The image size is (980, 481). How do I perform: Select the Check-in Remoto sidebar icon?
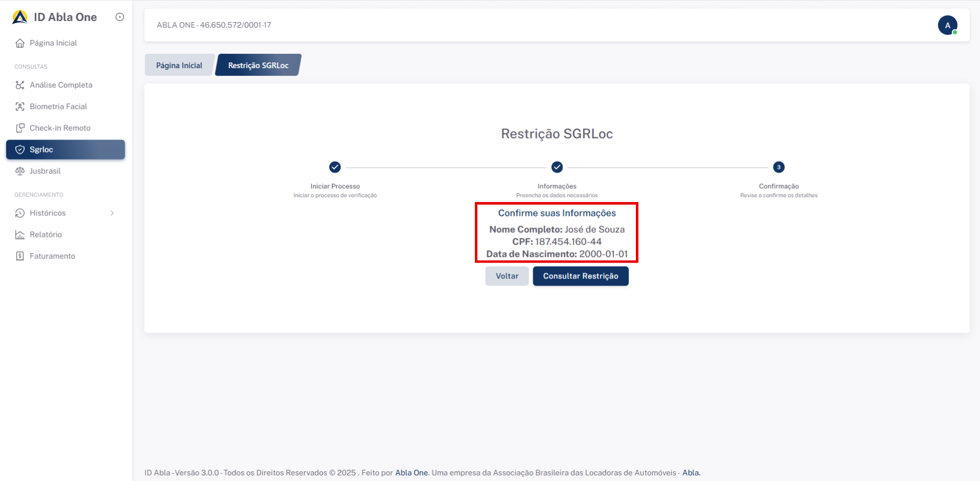(x=20, y=128)
